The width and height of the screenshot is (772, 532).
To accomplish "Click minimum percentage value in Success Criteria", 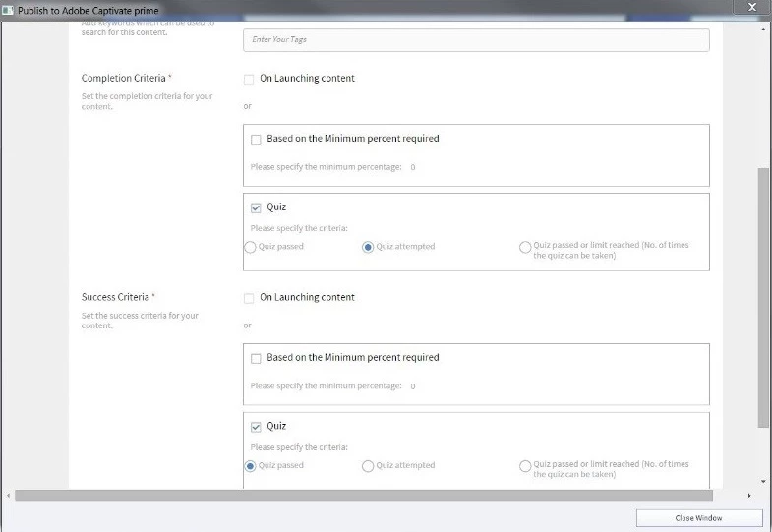I will [x=413, y=386].
